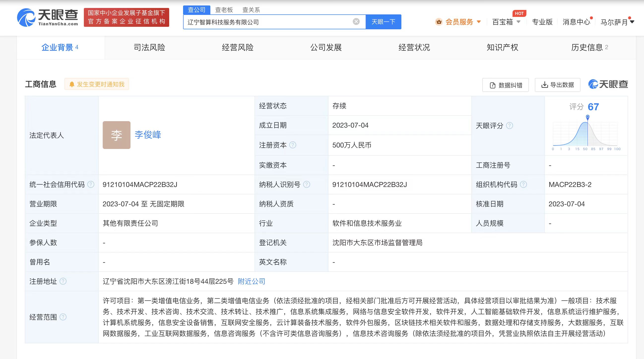Click the bell icon for change notification
The height and width of the screenshot is (359, 644).
click(72, 84)
